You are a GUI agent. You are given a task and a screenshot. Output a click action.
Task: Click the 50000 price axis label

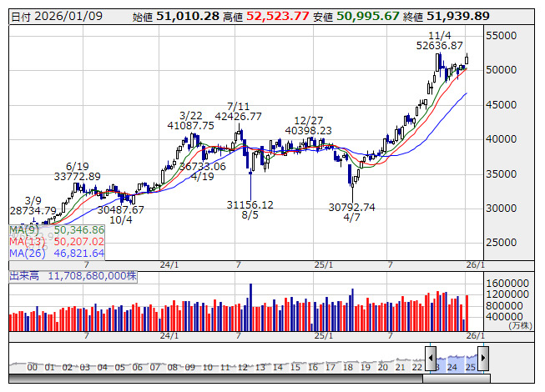coord(502,70)
